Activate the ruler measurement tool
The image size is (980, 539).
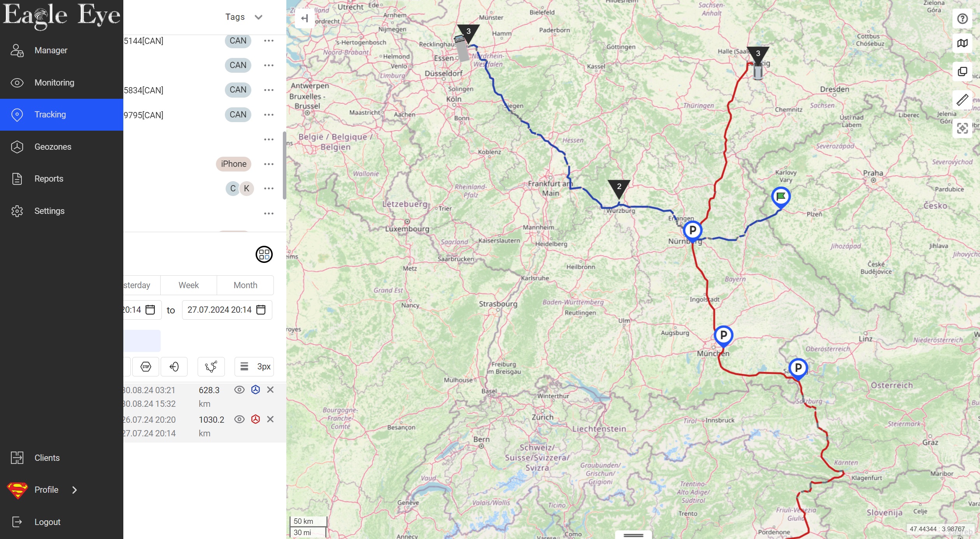962,100
